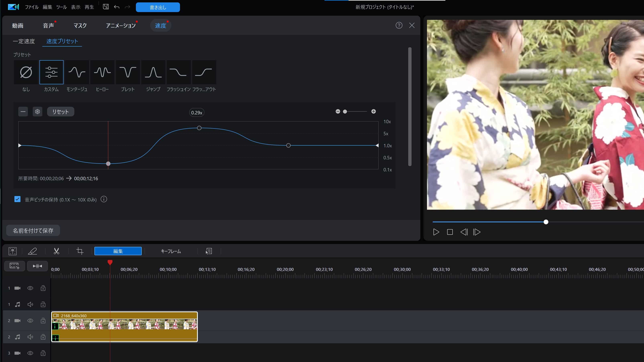Screen dimensions: 644x362
Task: Click the save project floppy icon
Action: pyautogui.click(x=106, y=7)
